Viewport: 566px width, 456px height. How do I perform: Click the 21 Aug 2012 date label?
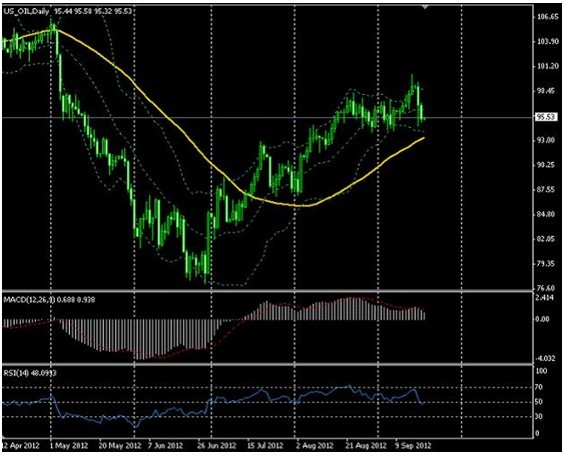(366, 446)
